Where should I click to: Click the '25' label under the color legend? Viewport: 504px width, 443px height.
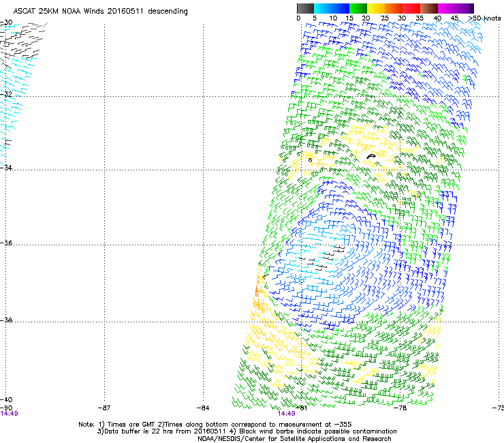[x=384, y=18]
